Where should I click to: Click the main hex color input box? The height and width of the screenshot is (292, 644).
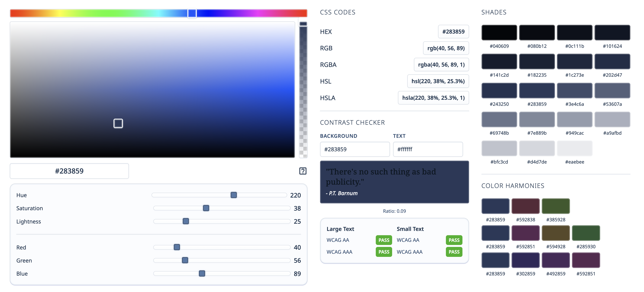(x=69, y=171)
